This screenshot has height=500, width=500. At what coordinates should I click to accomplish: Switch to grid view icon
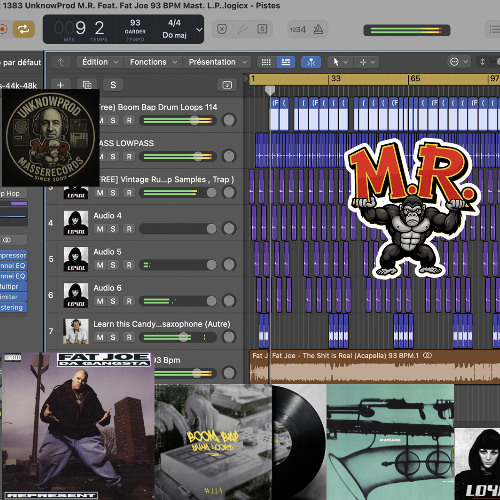point(266,62)
